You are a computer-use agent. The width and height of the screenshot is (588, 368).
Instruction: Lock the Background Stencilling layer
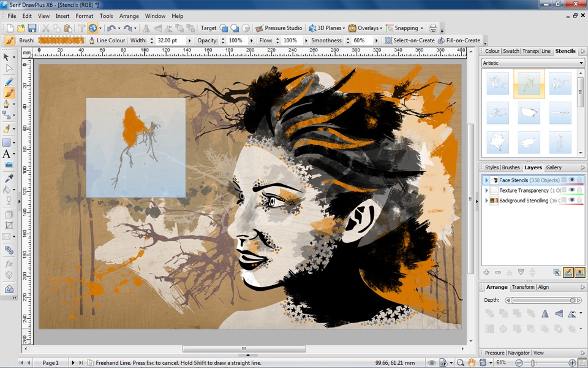click(579, 201)
